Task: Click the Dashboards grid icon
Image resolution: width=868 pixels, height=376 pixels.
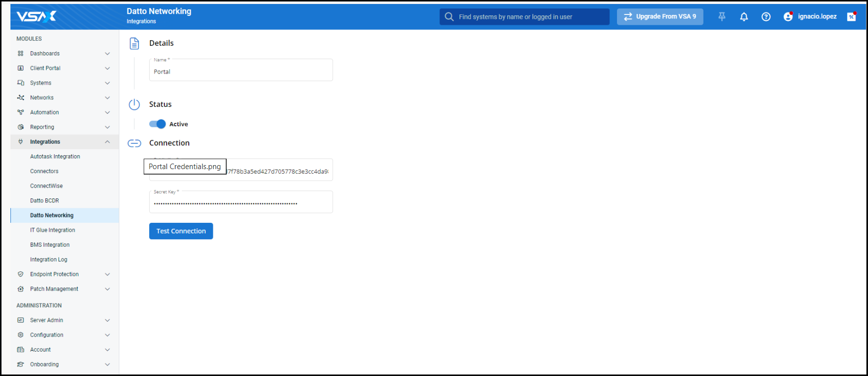Action: tap(20, 53)
